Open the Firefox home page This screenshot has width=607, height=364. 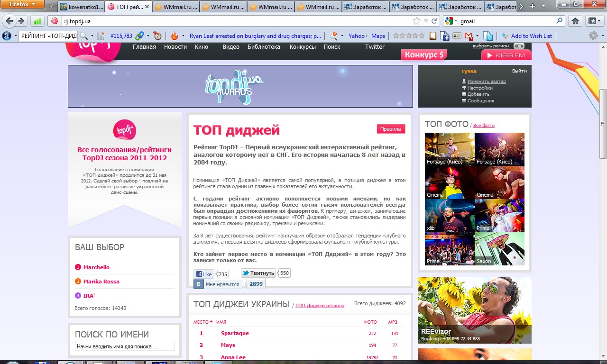point(575,21)
